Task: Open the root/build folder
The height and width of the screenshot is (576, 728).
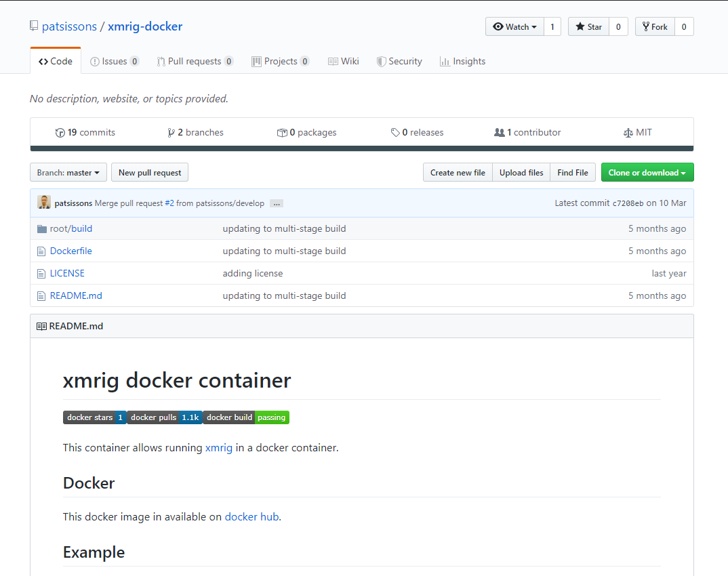Action: point(71,229)
